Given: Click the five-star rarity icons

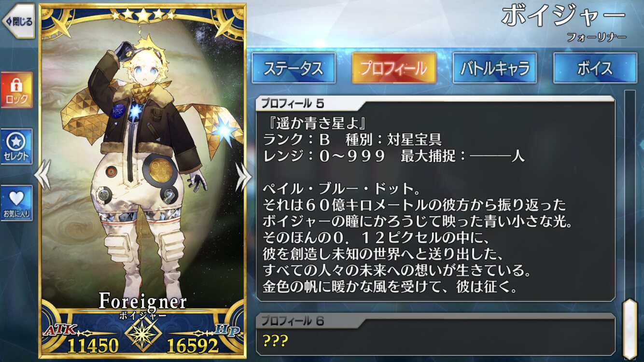Looking at the screenshot, I should tap(143, 15).
